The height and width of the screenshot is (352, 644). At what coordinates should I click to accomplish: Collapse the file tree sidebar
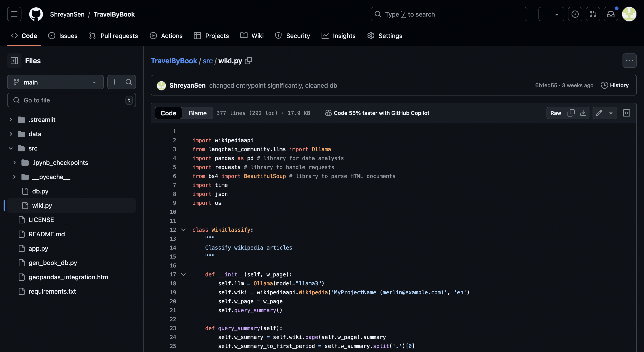pyautogui.click(x=14, y=61)
